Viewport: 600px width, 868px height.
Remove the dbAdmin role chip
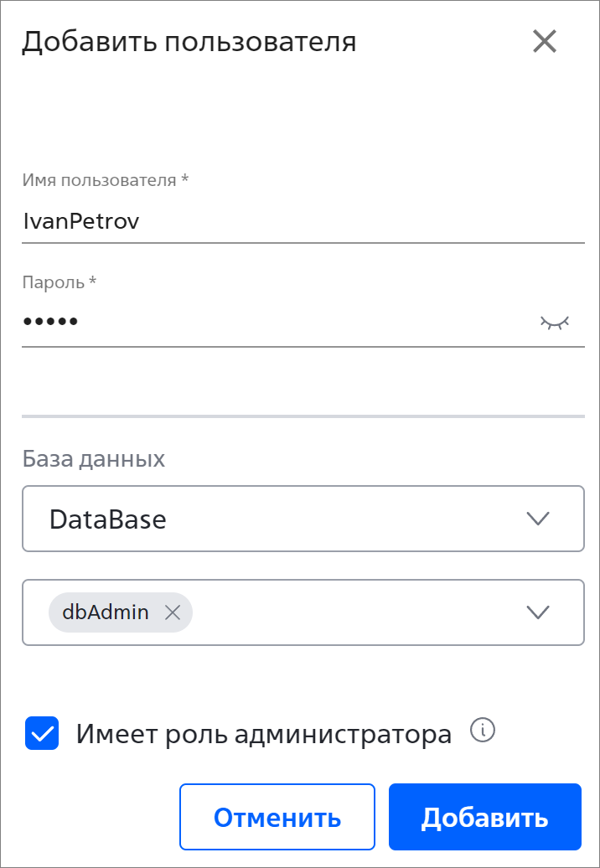click(173, 612)
